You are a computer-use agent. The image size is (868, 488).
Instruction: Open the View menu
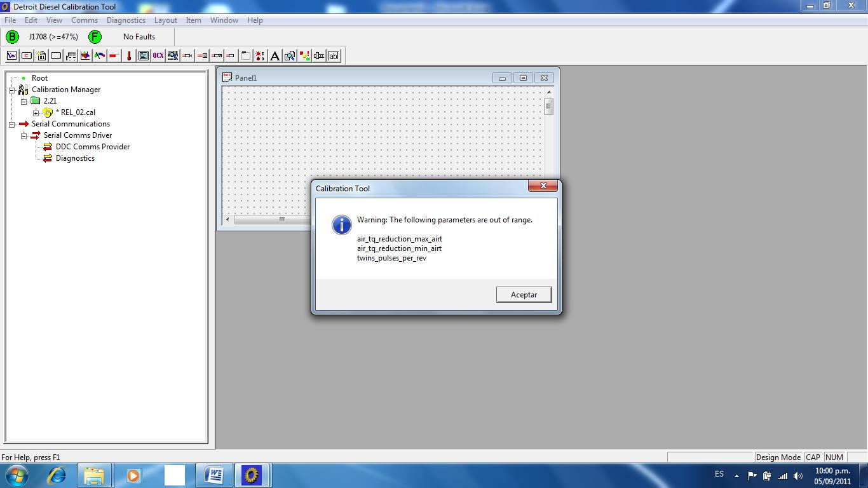pos(54,20)
